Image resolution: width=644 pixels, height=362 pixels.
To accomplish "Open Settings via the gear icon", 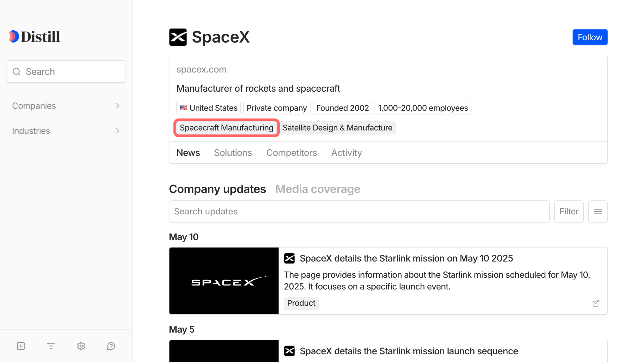I will pos(81,346).
